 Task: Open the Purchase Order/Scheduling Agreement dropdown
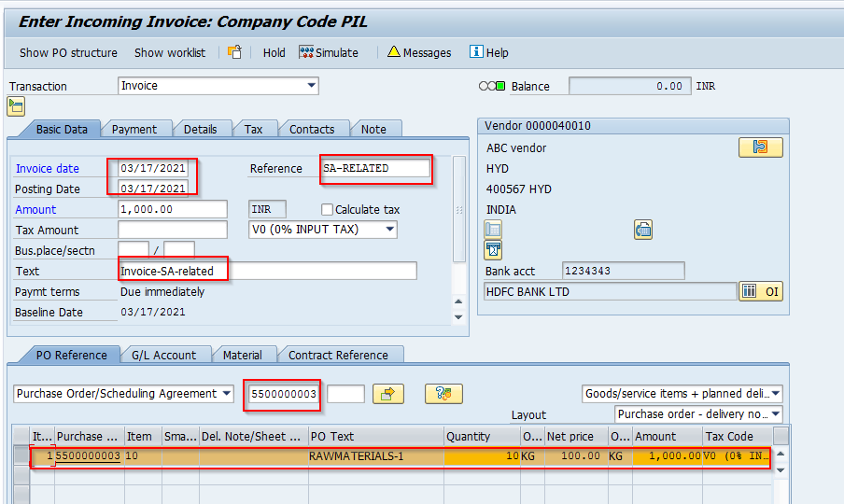(x=227, y=394)
